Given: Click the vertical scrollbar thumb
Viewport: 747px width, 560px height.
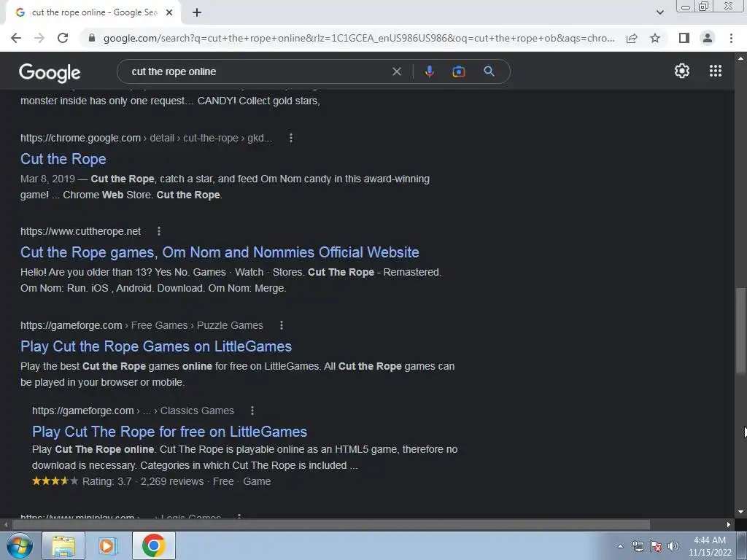Looking at the screenshot, I should [740, 331].
